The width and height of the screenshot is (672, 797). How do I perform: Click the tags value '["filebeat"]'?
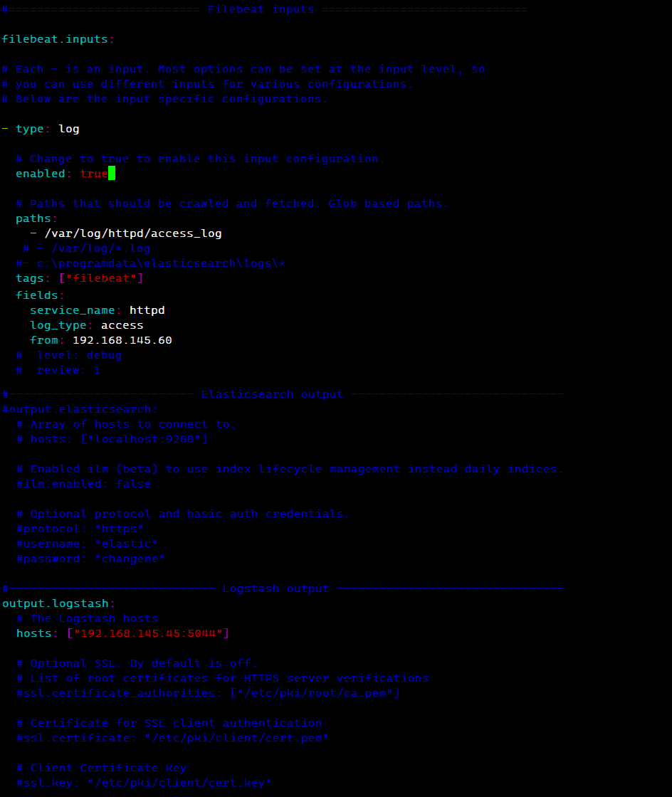coord(102,278)
